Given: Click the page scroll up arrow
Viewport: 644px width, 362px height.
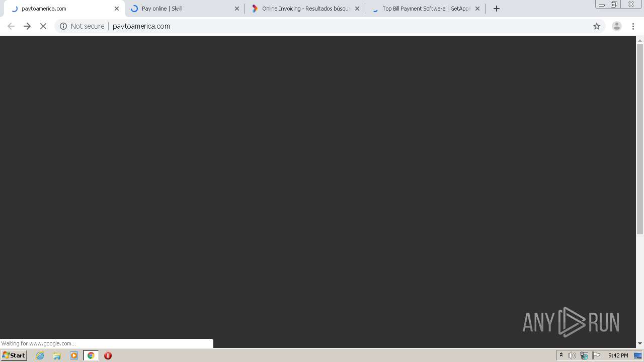Looking at the screenshot, I should [x=640, y=40].
